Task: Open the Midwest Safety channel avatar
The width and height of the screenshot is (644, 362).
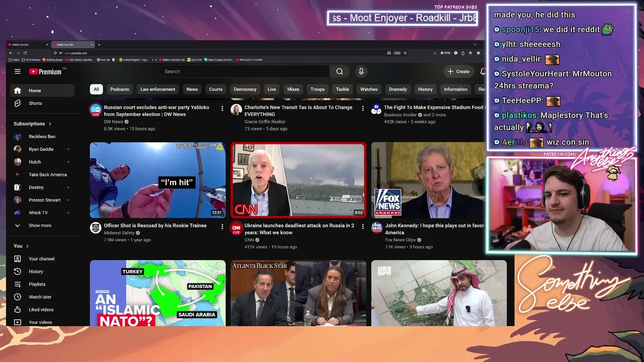Action: click(96, 228)
